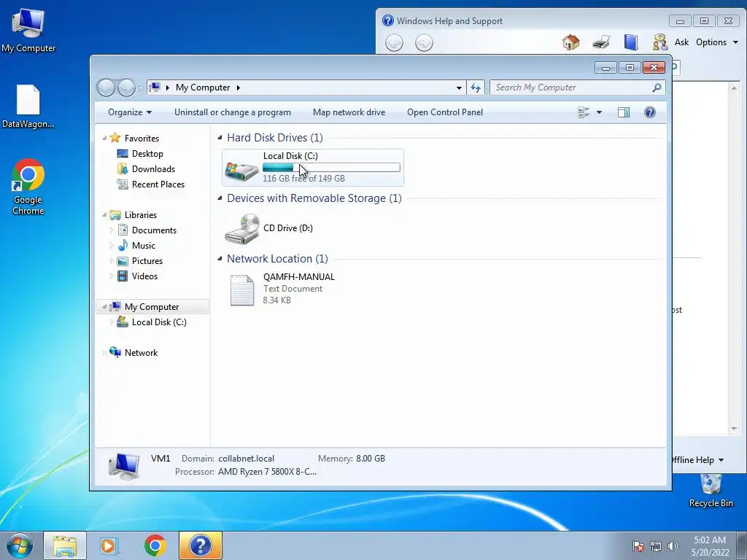Go forward in Windows Help and Support

[x=424, y=43]
